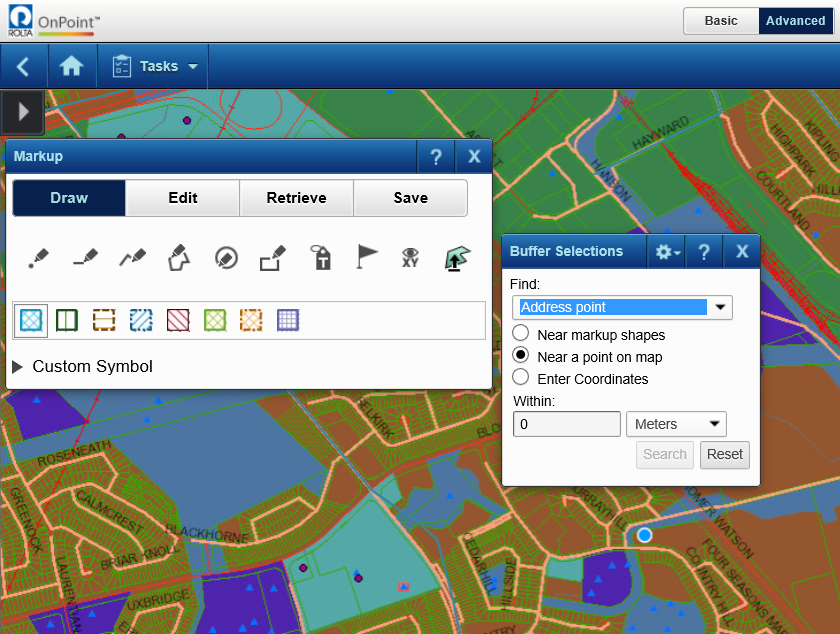Screen dimensions: 840x634
Task: Select the draw point markup tool
Action: [38, 258]
